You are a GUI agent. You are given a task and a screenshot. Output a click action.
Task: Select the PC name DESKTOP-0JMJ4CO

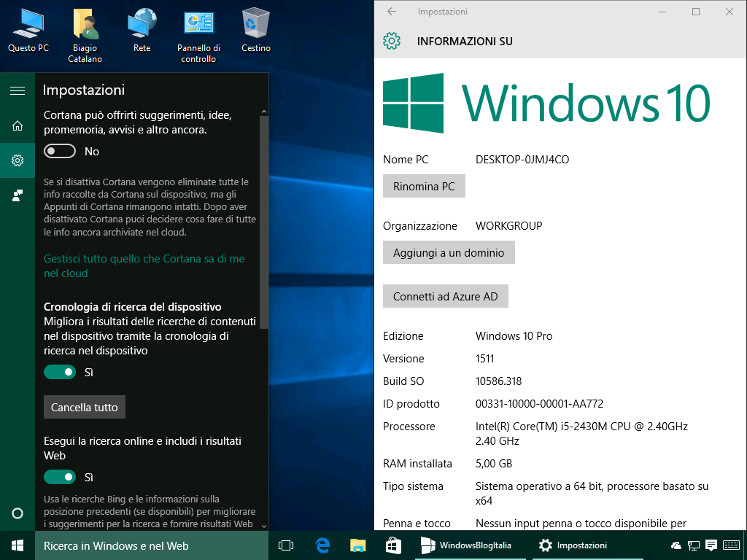click(522, 160)
